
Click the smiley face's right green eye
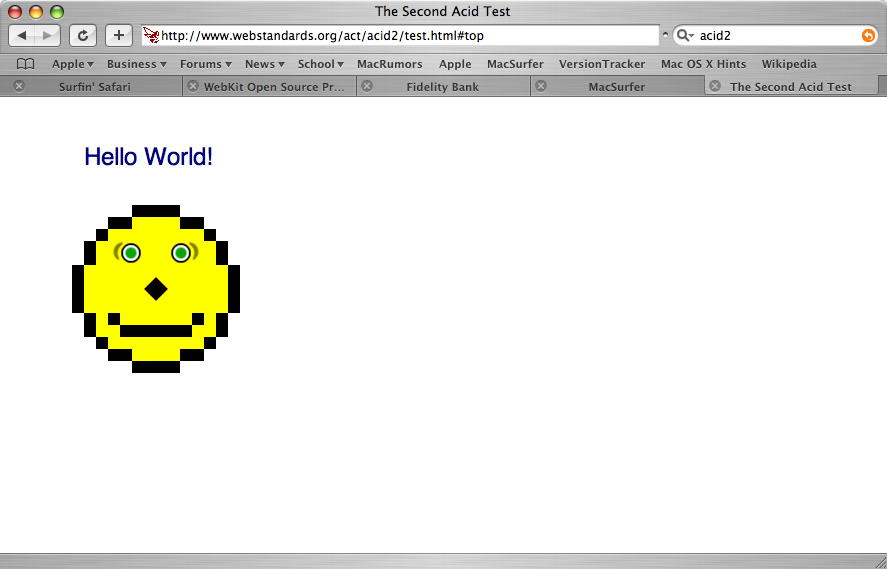pos(181,253)
